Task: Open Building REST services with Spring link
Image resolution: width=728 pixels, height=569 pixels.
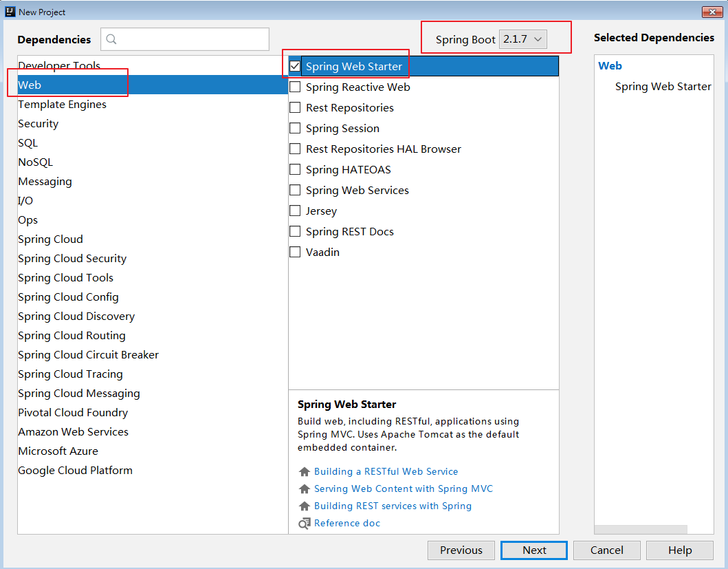Action: tap(393, 506)
